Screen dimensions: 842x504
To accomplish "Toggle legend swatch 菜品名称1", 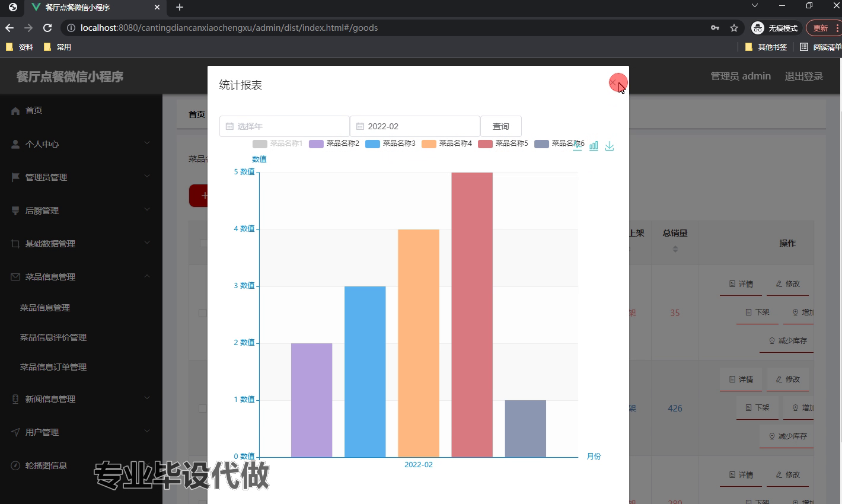I will (260, 144).
